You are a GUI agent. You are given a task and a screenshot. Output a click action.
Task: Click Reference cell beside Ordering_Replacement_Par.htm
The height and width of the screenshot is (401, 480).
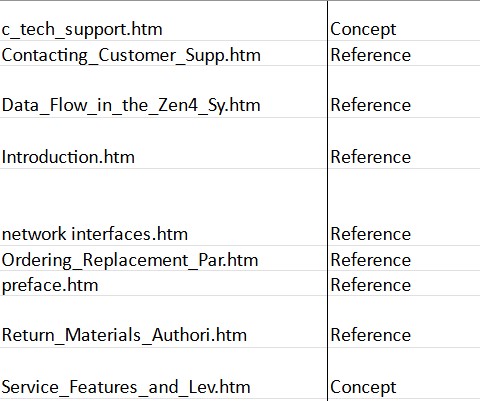click(404, 258)
